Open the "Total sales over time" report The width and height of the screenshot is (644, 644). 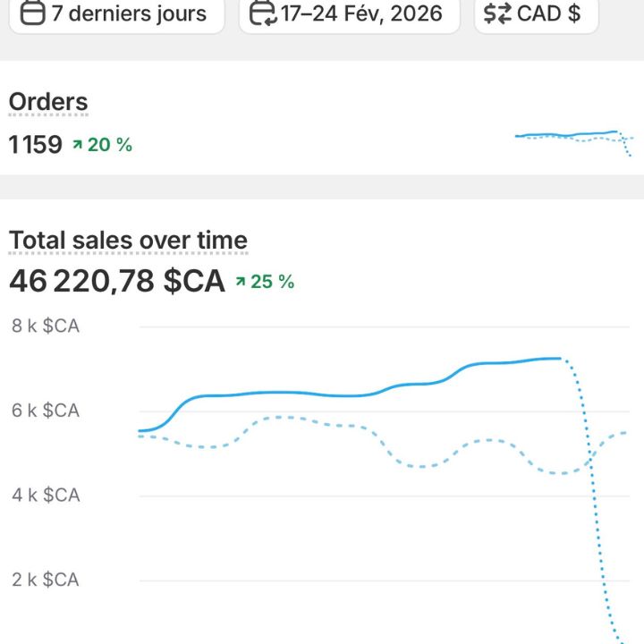(128, 241)
